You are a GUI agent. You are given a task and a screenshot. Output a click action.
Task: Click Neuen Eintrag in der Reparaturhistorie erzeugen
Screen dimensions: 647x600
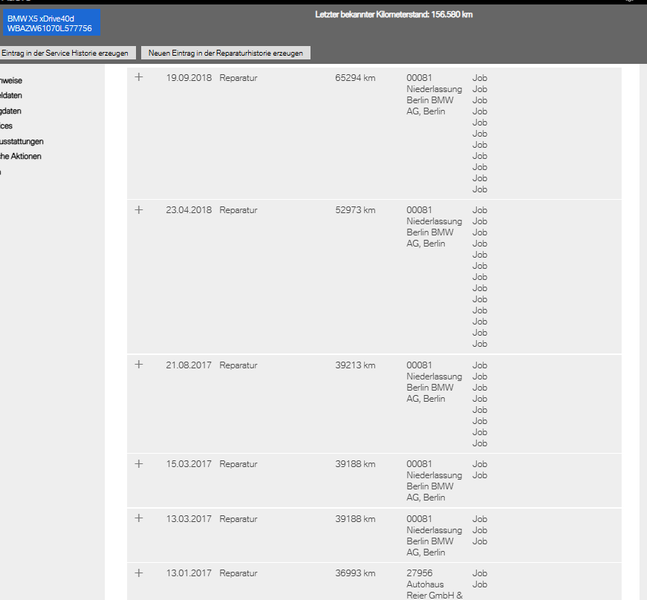tap(226, 53)
